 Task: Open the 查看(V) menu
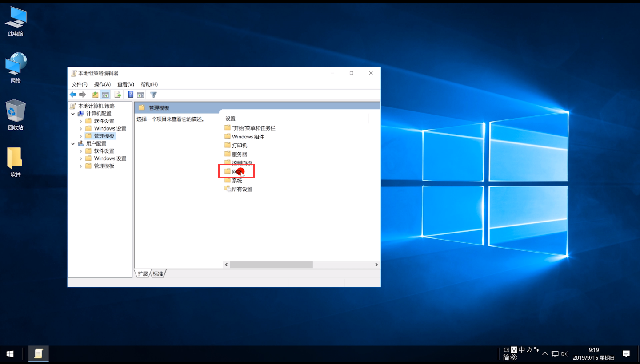coord(126,84)
